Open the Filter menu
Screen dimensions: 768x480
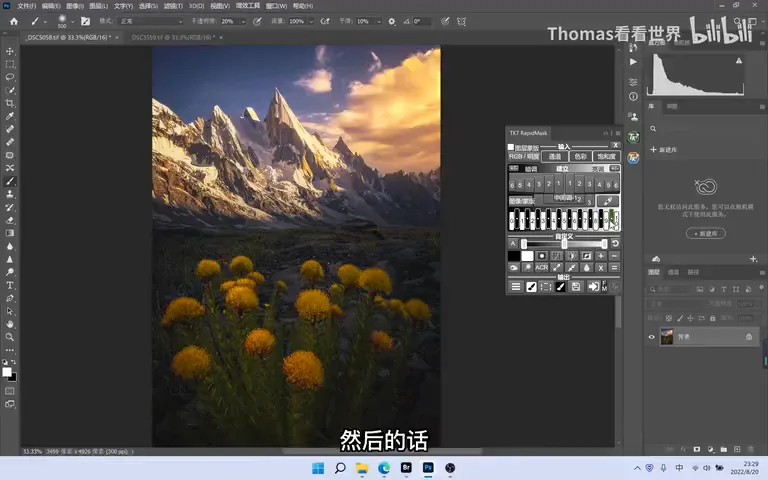173,6
